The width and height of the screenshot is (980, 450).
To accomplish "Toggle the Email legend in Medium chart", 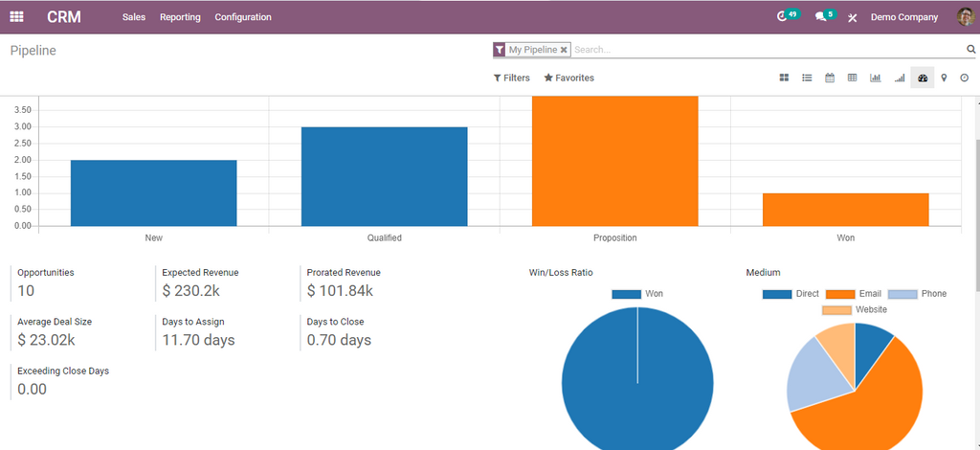I will (854, 294).
